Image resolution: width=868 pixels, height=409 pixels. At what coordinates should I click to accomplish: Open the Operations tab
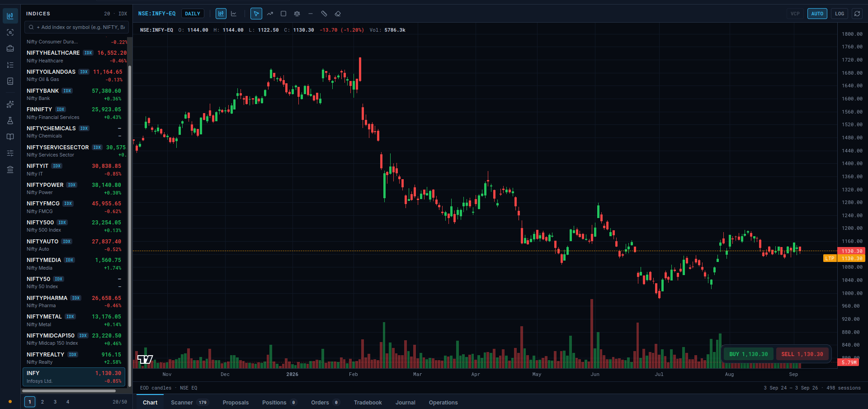[x=443, y=402]
